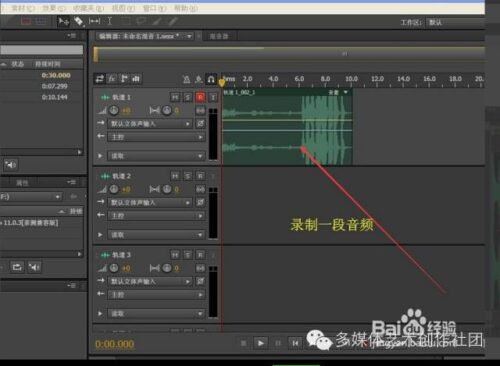The height and width of the screenshot is (366, 500).
Task: Mute track 3 with the M button
Action: coord(175,255)
